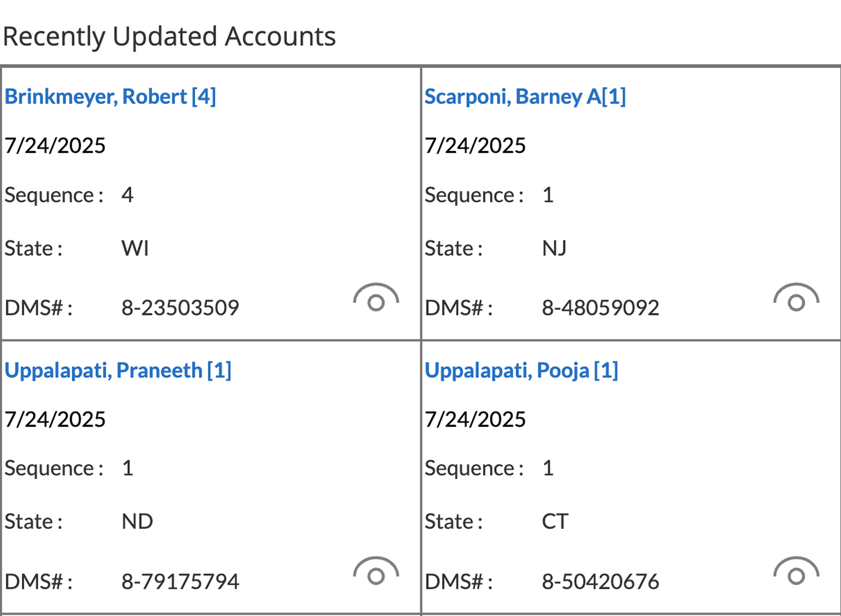The width and height of the screenshot is (841, 616).
Task: Open the Uppalapati, Pooja [1] account link
Action: point(521,371)
